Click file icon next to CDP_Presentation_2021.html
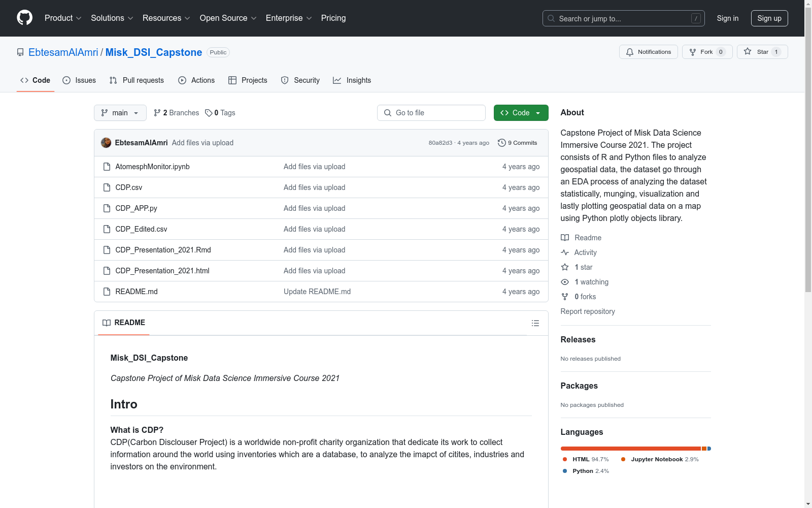This screenshot has width=812, height=508. pyautogui.click(x=107, y=271)
